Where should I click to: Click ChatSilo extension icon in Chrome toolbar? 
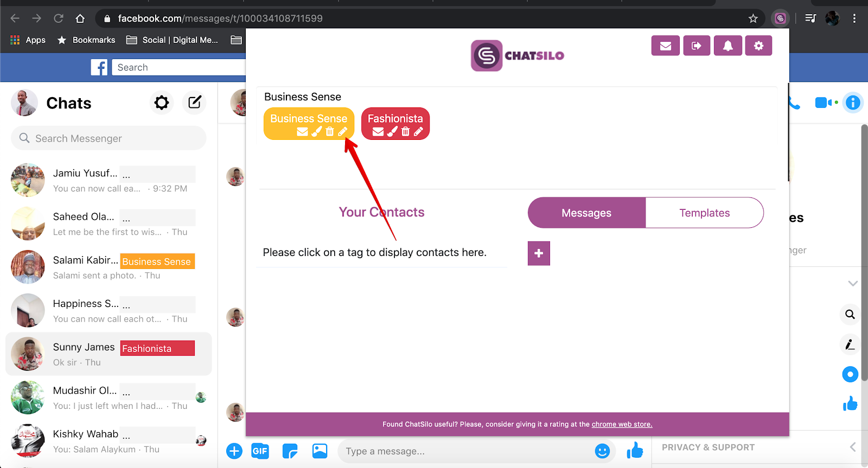pyautogui.click(x=780, y=18)
